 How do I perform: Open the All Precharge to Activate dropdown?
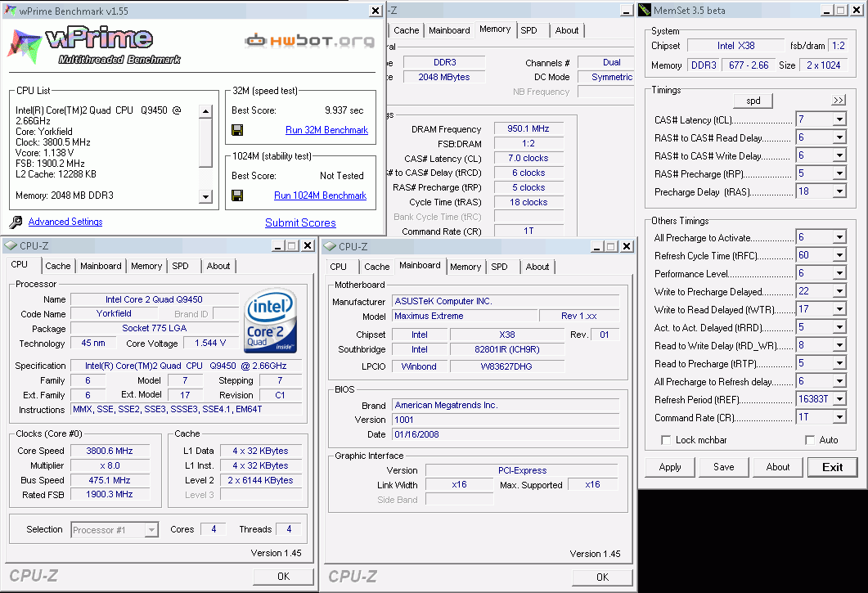[839, 237]
